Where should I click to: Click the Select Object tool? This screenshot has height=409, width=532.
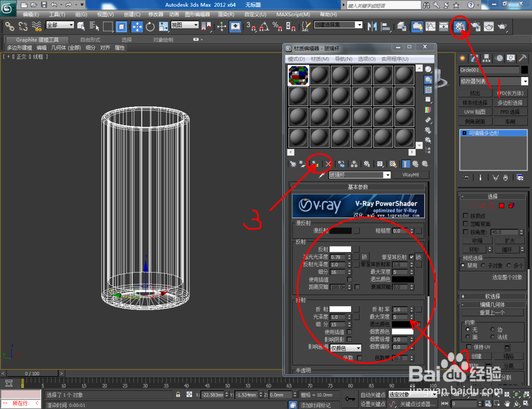(x=81, y=26)
